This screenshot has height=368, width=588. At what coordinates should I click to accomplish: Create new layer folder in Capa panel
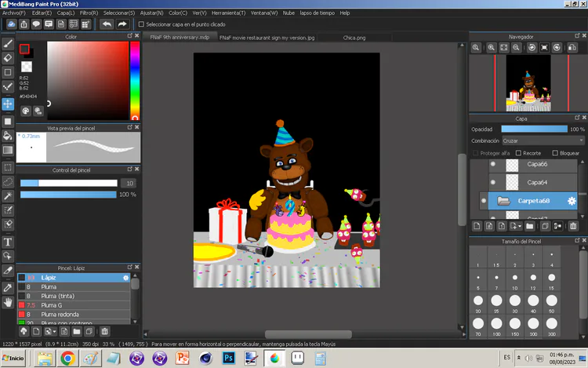(529, 226)
